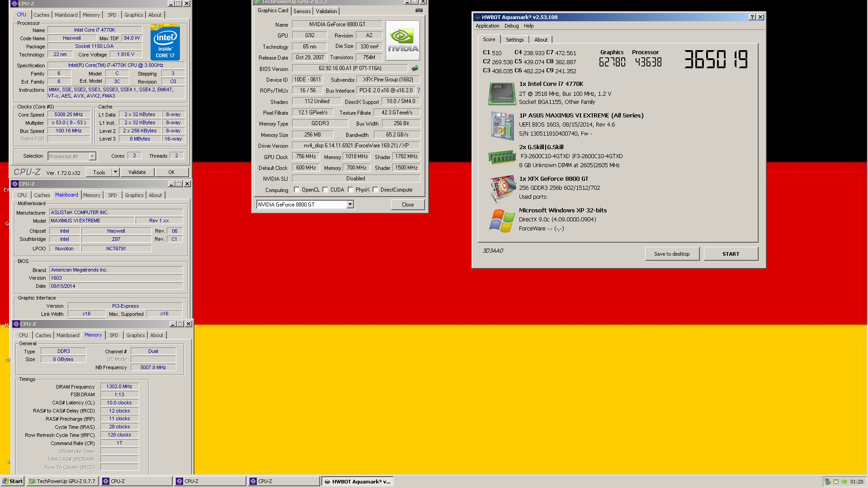Click the CPU tab in top CPU-Z window
This screenshot has width=868, height=488.
click(21, 14)
